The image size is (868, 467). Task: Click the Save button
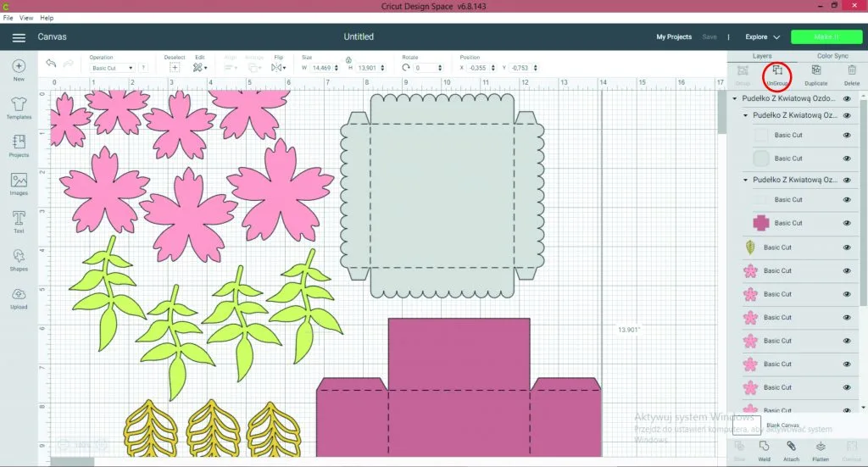tap(709, 37)
